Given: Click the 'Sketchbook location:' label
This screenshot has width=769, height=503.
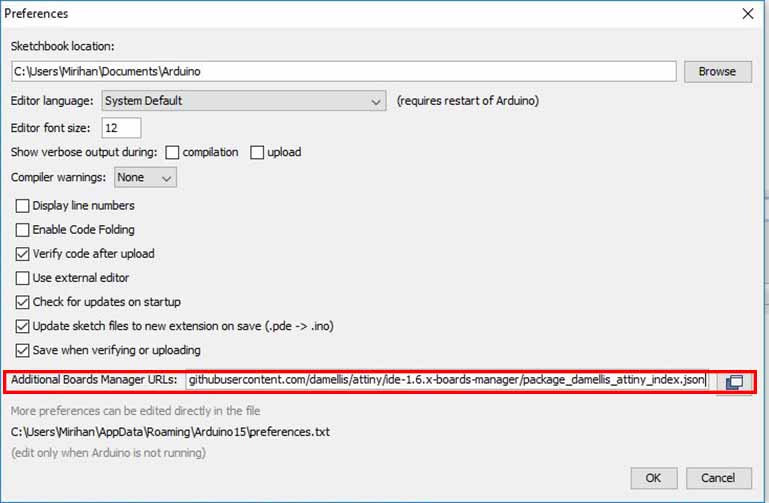Looking at the screenshot, I should coord(62,47).
